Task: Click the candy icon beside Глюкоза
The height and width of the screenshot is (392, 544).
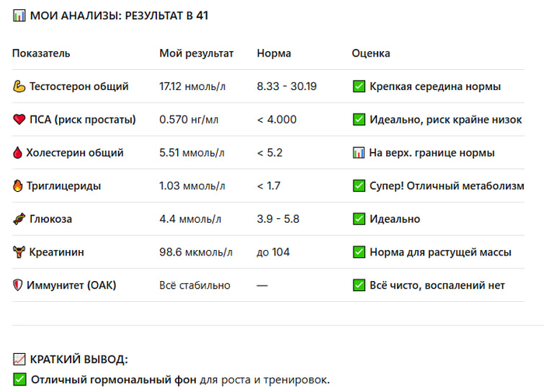Action: click(19, 219)
